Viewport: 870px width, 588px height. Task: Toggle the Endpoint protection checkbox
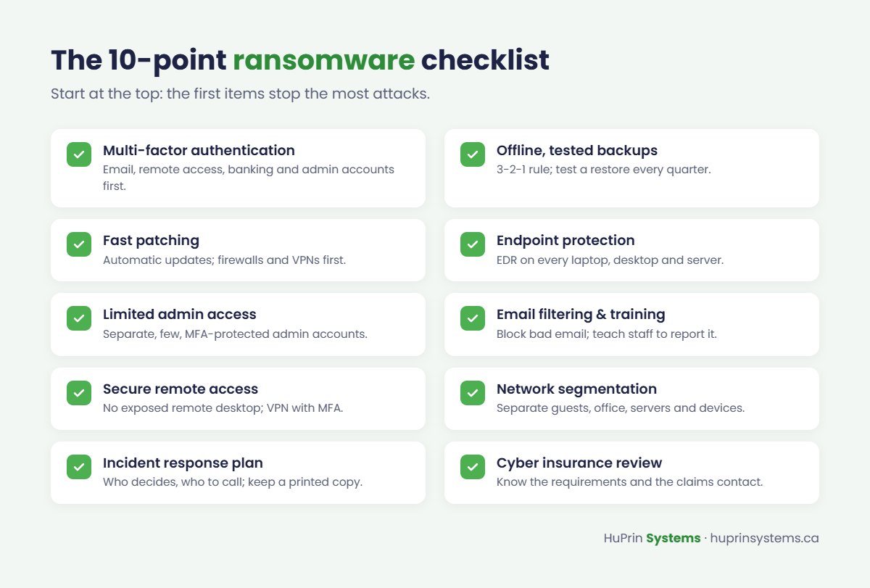tap(473, 244)
